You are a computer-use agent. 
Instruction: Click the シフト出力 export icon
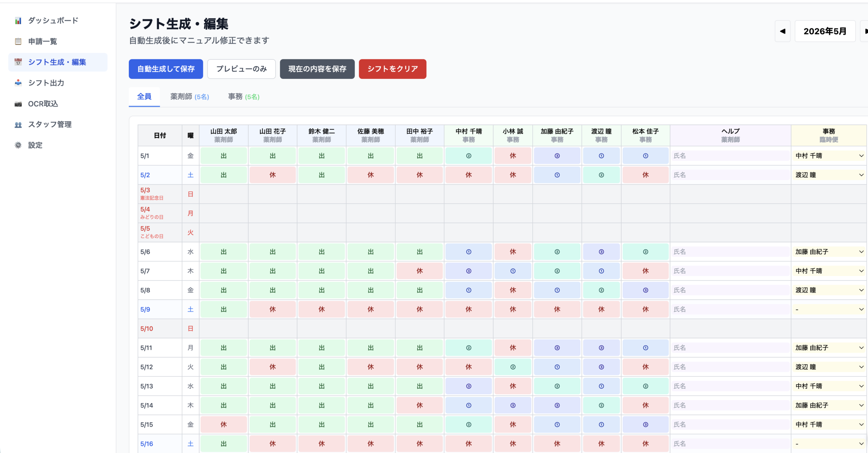[18, 83]
